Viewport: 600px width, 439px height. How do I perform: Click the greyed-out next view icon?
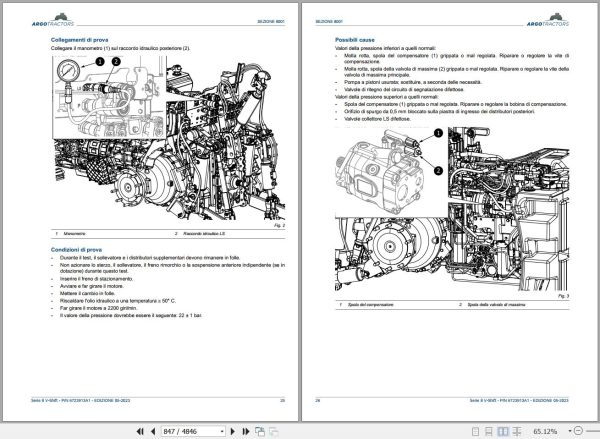click(274, 431)
